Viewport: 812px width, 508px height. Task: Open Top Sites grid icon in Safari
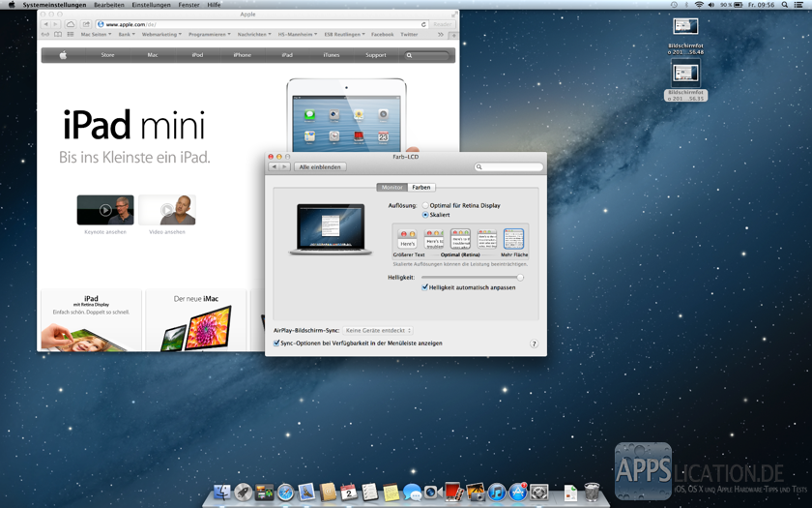71,34
